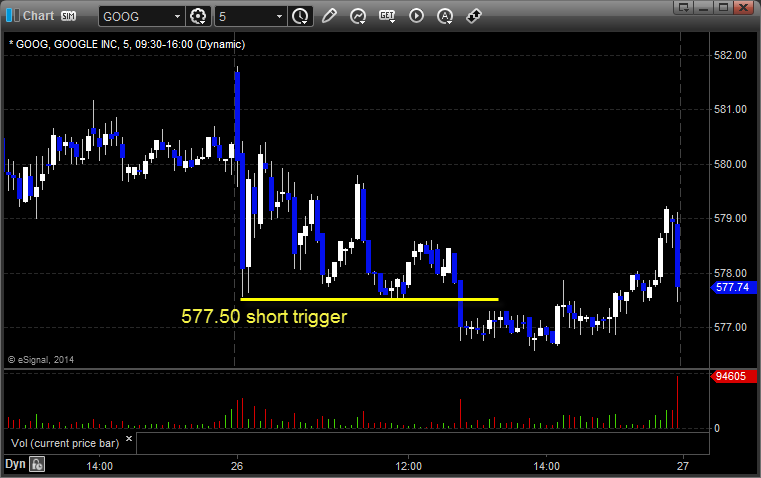Open the 5 interval dropdown
The height and width of the screenshot is (478, 761).
tap(279, 16)
